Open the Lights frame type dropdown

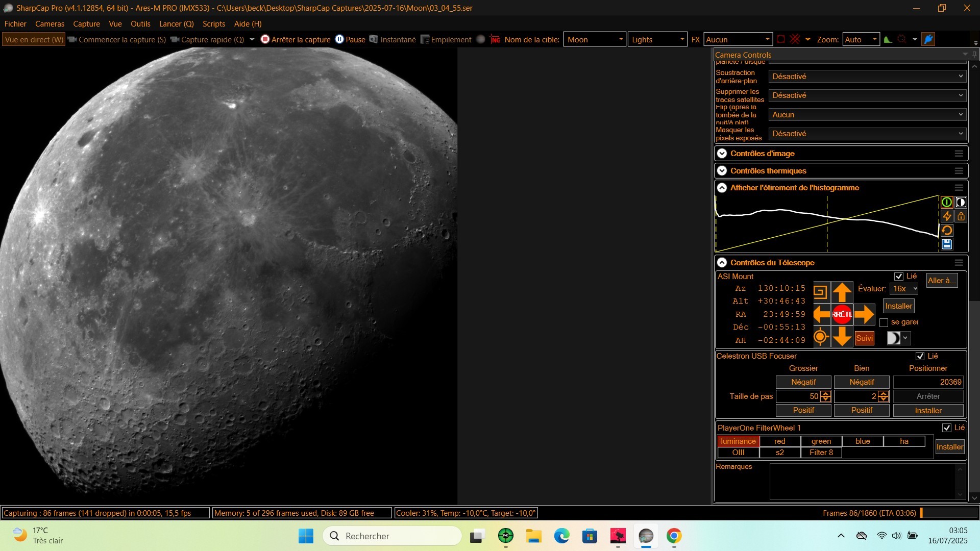tap(657, 39)
